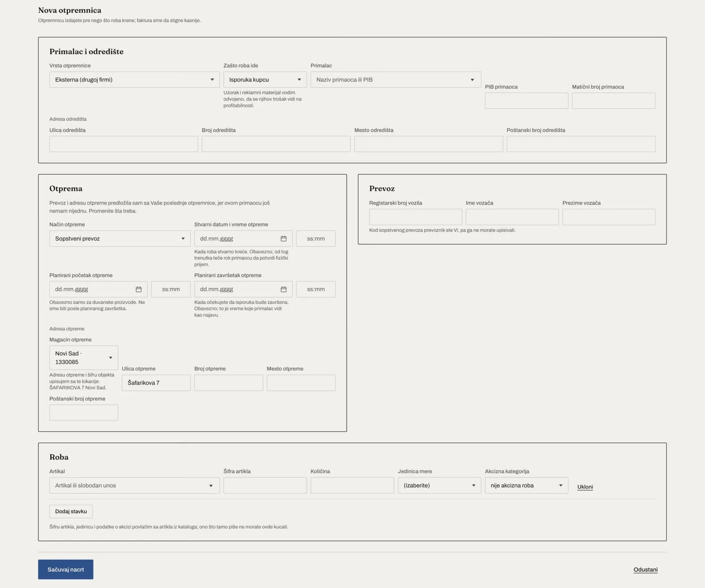
Task: Open calendar for Stvarni datum otpreme
Action: coord(283,238)
